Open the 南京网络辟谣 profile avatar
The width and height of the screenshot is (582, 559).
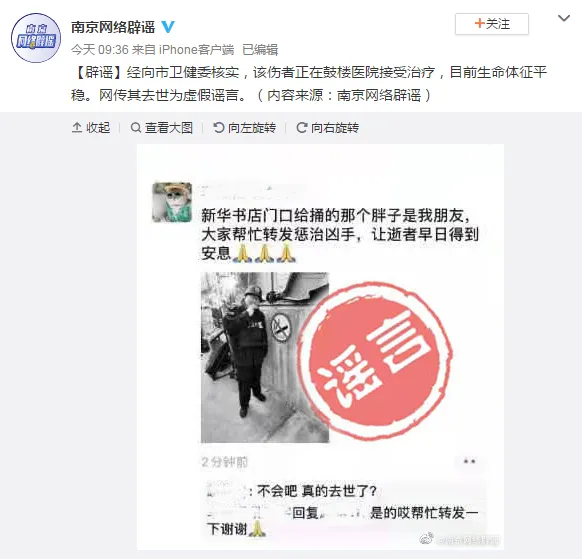(36, 38)
